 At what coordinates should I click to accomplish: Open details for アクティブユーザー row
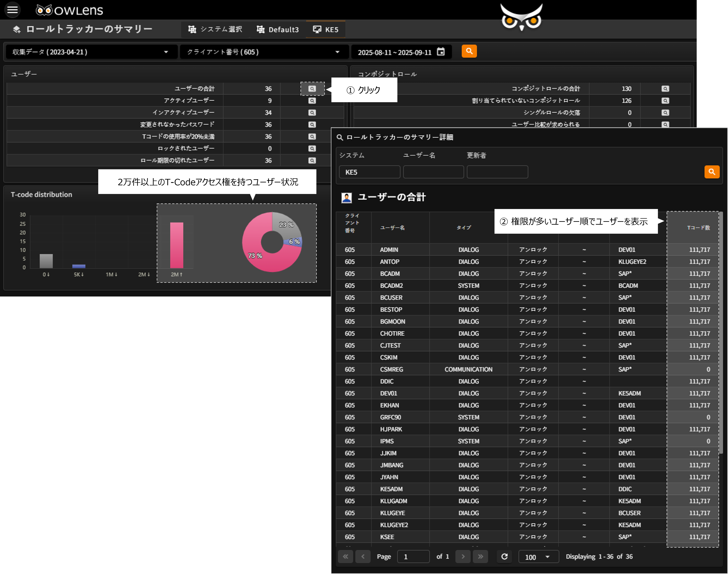pos(312,101)
